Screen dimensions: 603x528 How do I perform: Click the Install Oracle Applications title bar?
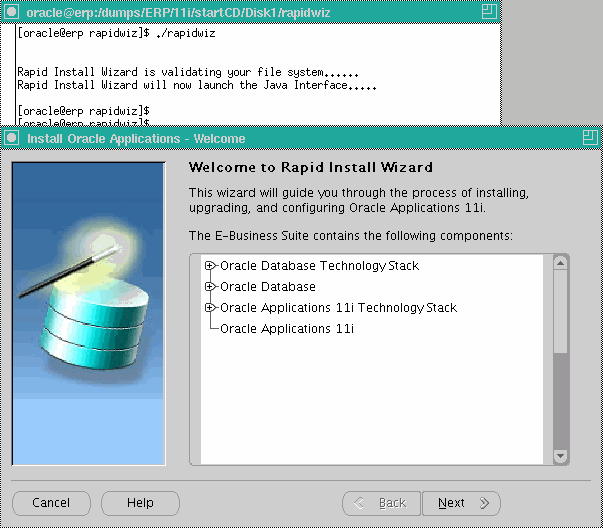coord(300,138)
